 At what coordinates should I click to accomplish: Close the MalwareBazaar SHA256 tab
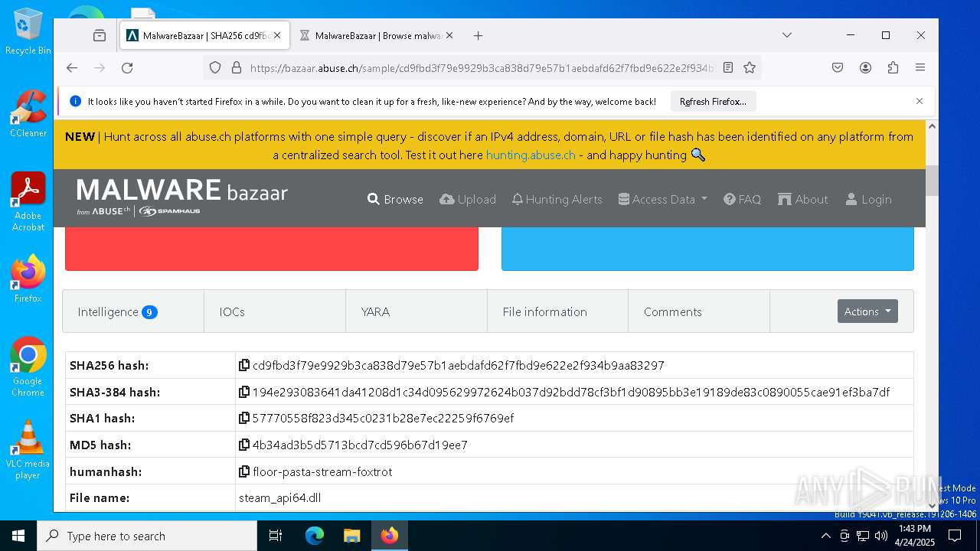277,35
